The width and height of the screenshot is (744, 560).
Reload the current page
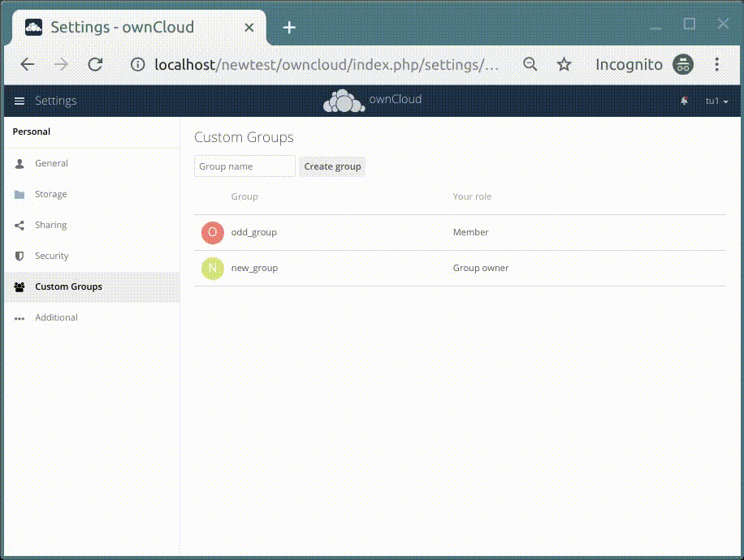[x=95, y=64]
